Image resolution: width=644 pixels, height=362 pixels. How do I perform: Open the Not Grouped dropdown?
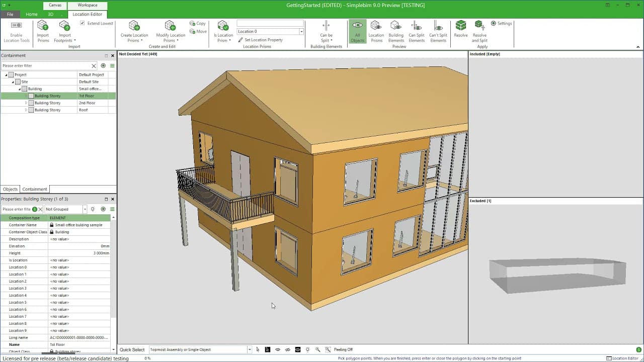(x=85, y=209)
